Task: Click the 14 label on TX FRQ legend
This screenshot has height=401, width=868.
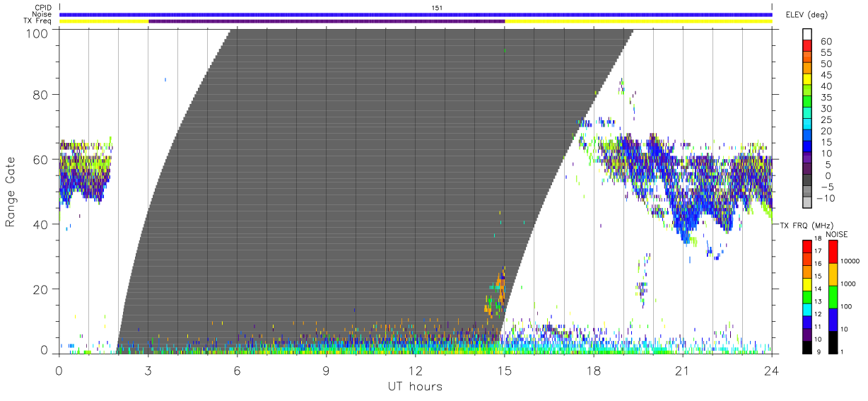Action: (819, 289)
